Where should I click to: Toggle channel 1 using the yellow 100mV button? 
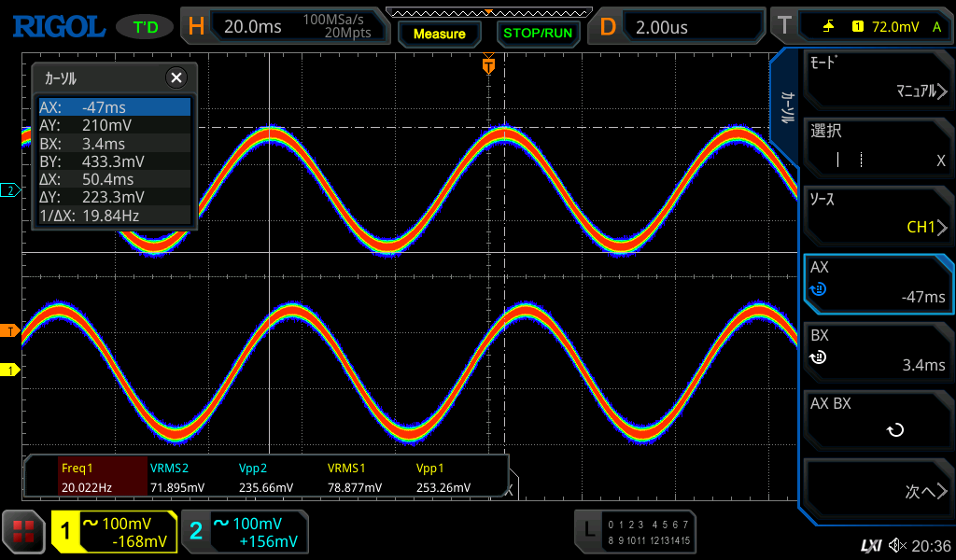click(x=114, y=532)
